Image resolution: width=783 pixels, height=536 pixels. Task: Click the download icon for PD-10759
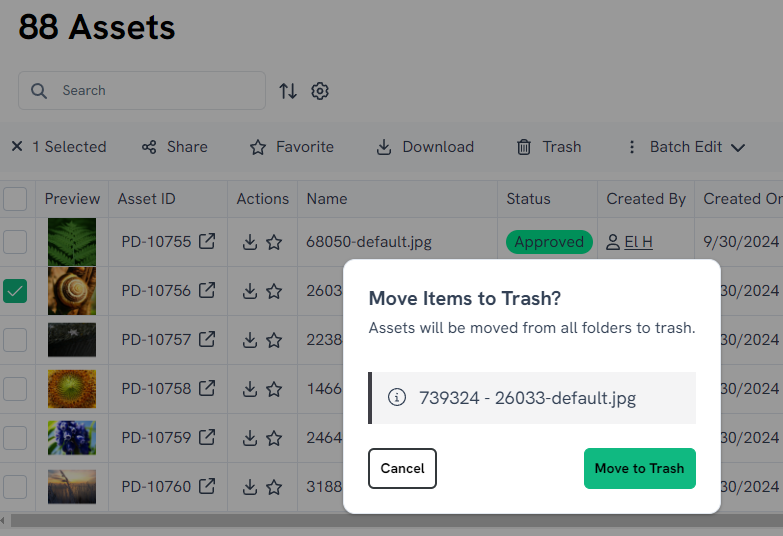(x=250, y=438)
